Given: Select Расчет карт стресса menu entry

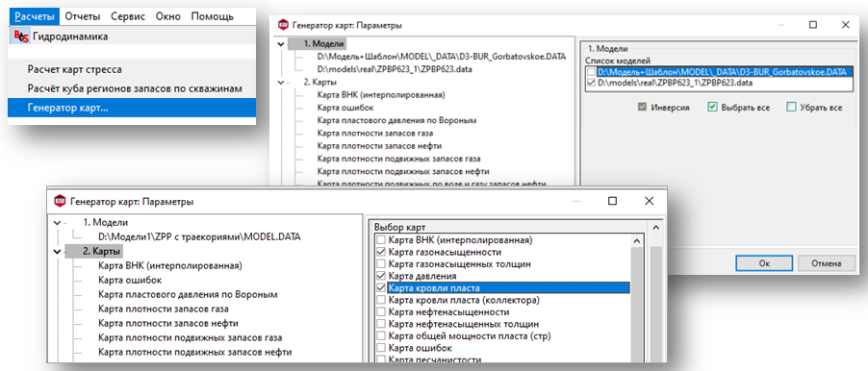Looking at the screenshot, I should click(74, 69).
